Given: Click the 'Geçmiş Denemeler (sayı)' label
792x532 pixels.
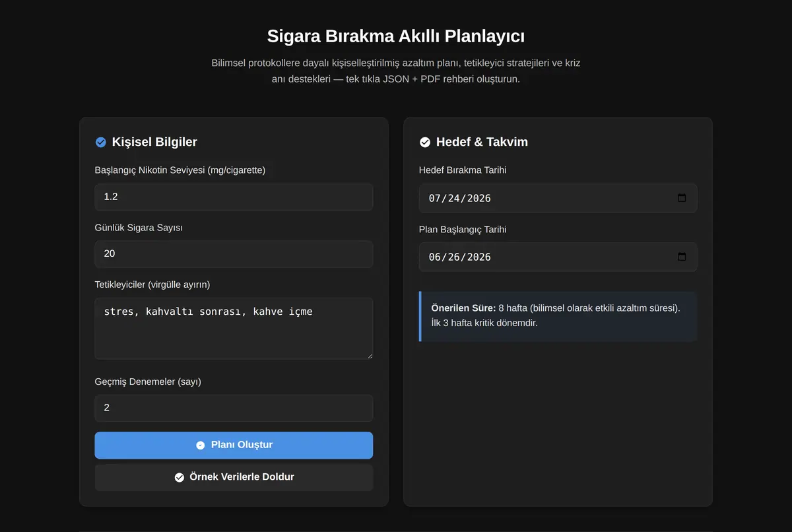Looking at the screenshot, I should click(x=148, y=382).
